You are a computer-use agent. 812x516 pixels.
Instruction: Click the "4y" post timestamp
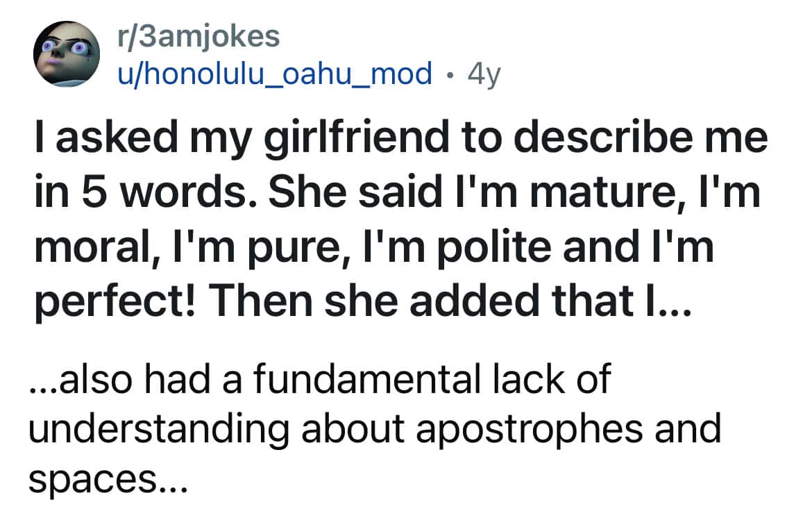click(484, 72)
